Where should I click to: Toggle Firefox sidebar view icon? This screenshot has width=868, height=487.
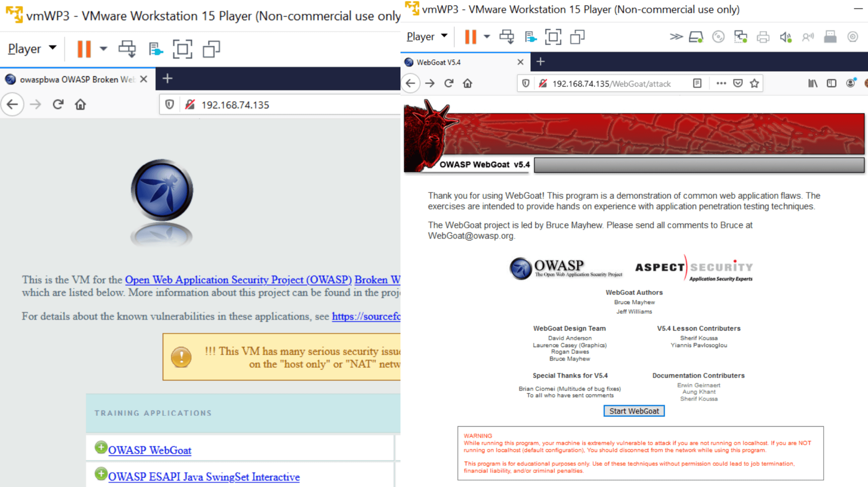(831, 83)
